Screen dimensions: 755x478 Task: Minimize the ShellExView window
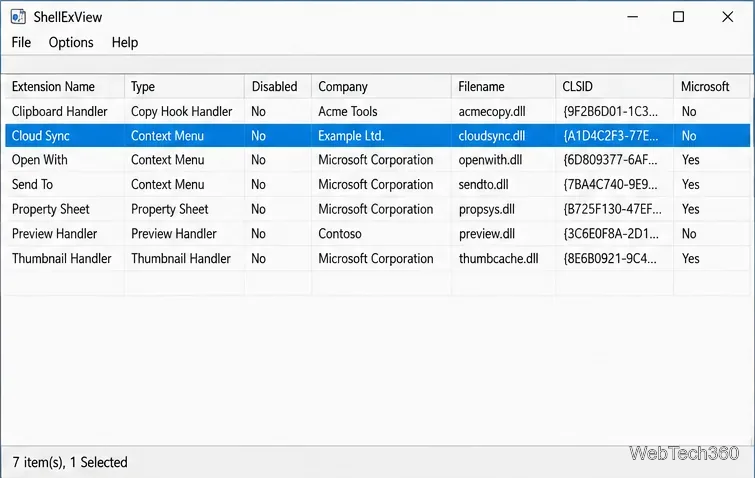click(x=633, y=17)
